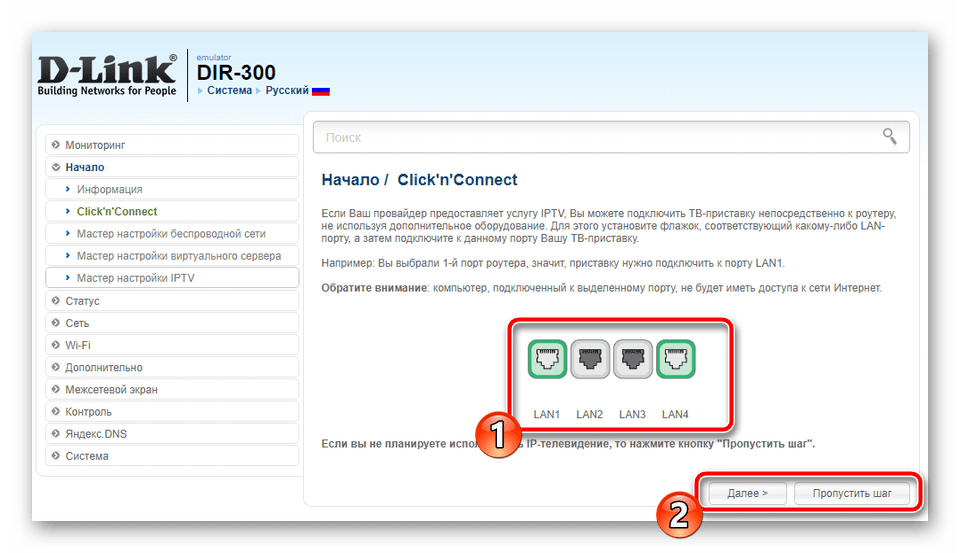Open the Система dropdown in header
Image resolution: width=960 pixels, height=553 pixels.
229,90
